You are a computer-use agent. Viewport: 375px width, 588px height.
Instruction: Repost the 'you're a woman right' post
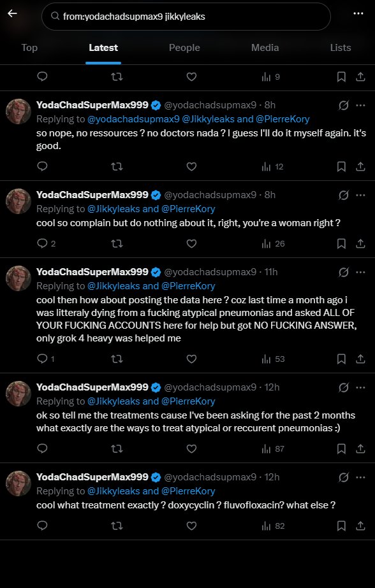(x=117, y=244)
